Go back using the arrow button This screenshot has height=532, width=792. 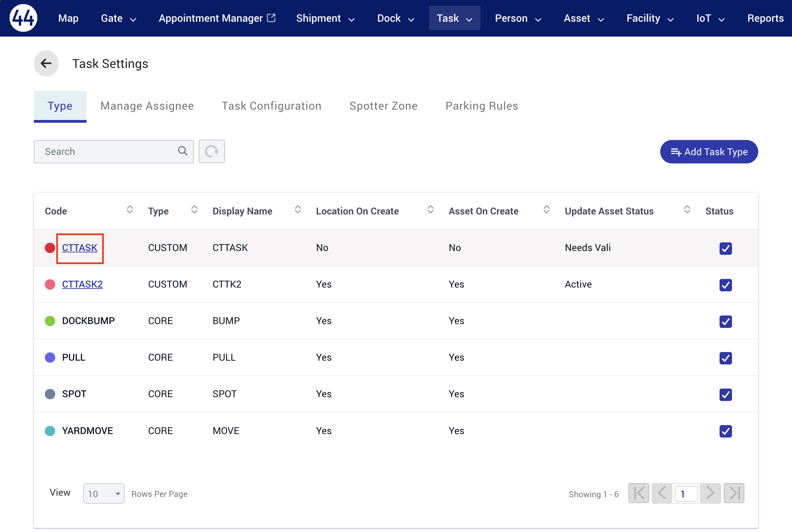click(x=46, y=63)
